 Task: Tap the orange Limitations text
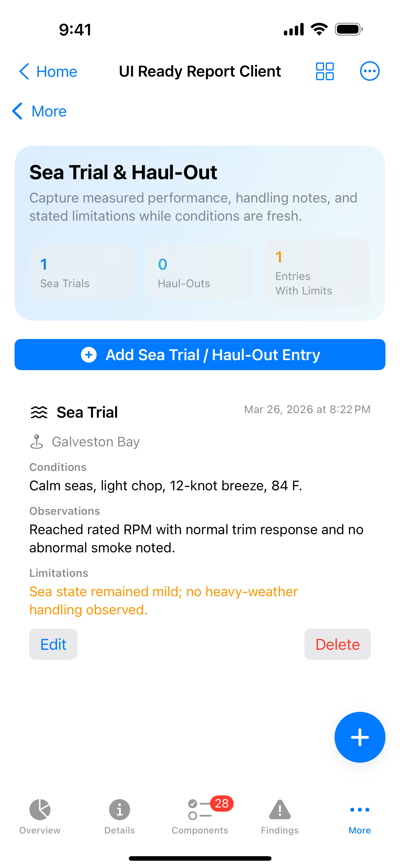[x=164, y=600]
